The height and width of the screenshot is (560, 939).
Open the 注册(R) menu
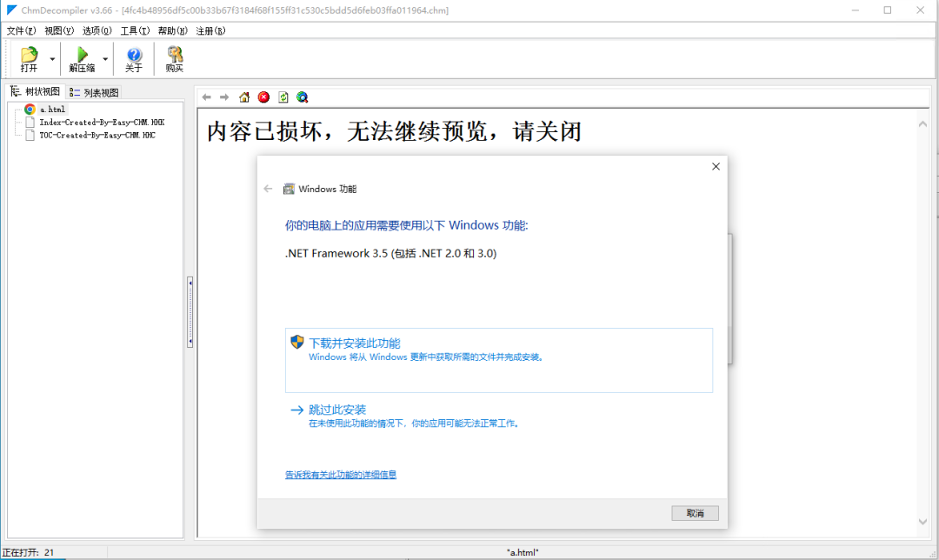(x=210, y=30)
